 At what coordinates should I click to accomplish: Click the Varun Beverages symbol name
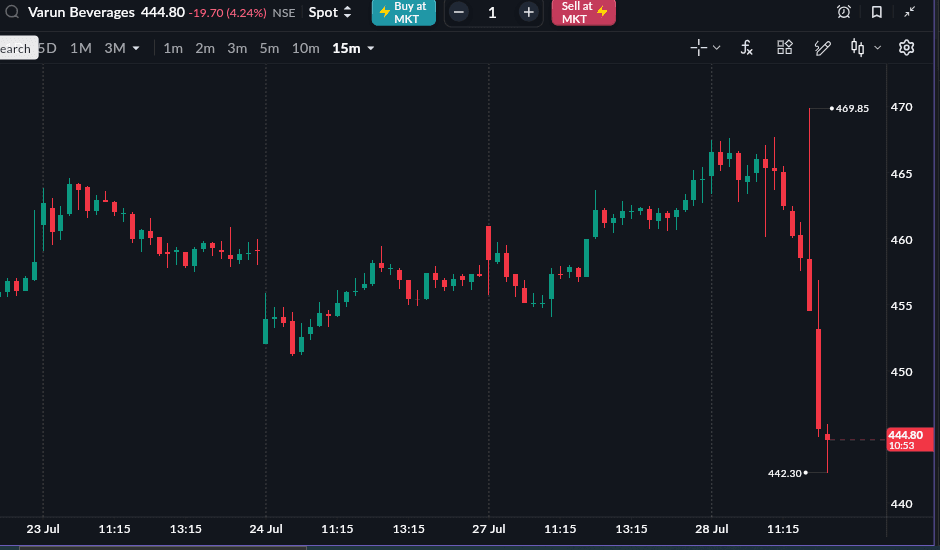81,12
